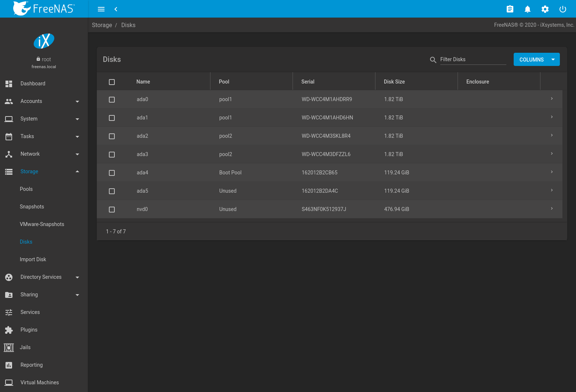This screenshot has height=392, width=576.
Task: Click the back chevron icon in top bar
Action: pyautogui.click(x=116, y=9)
